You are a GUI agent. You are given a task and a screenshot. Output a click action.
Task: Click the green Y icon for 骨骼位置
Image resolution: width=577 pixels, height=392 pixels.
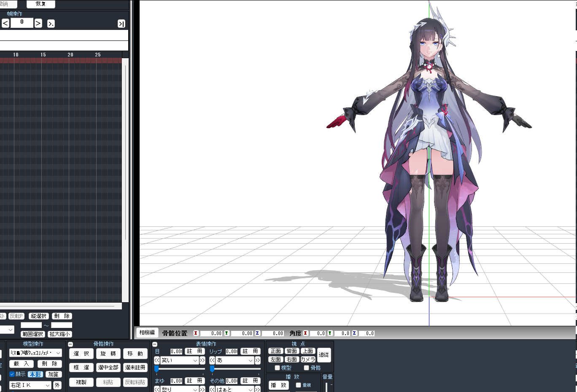point(226,333)
